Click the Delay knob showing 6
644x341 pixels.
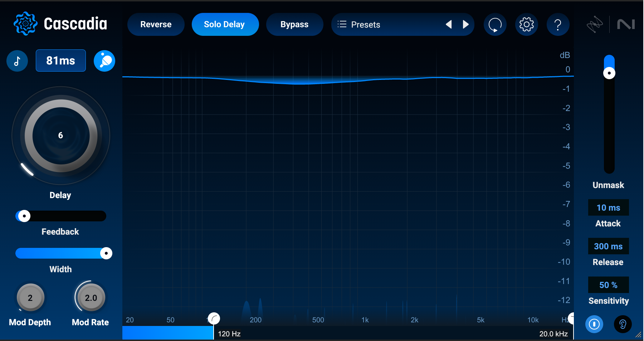[61, 136]
